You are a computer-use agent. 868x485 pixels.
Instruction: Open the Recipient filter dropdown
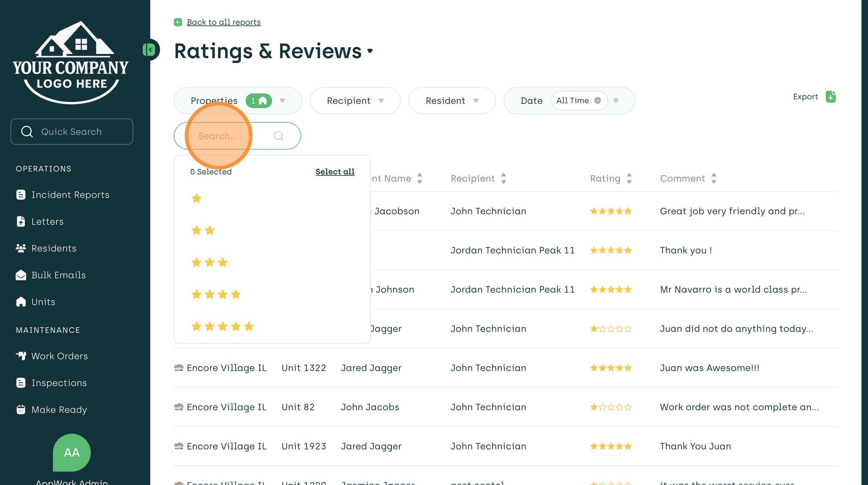[355, 101]
